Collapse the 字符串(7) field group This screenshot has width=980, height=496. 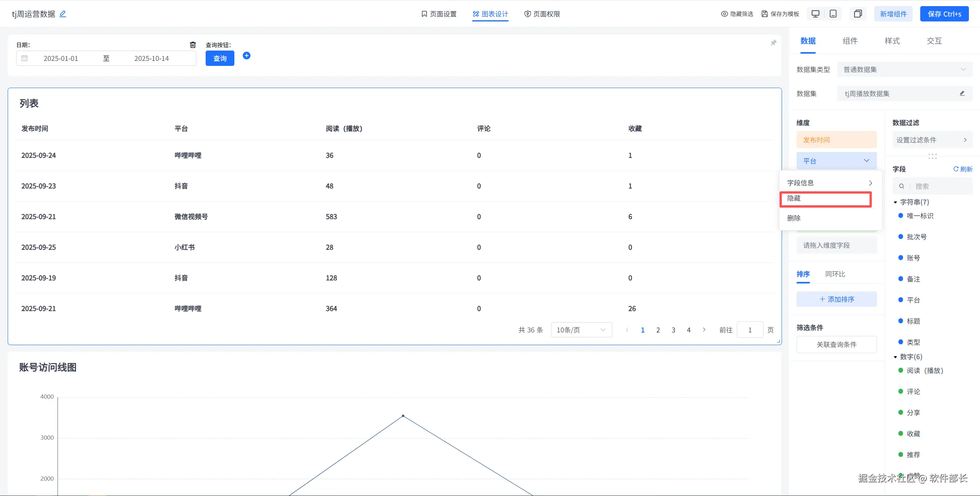pyautogui.click(x=895, y=202)
